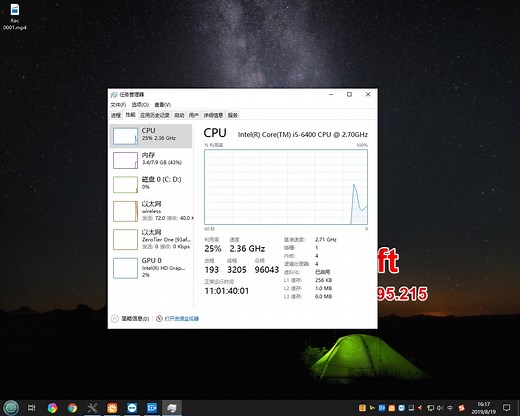Switch to the 进程 tab
The width and height of the screenshot is (520, 416).
pos(116,115)
